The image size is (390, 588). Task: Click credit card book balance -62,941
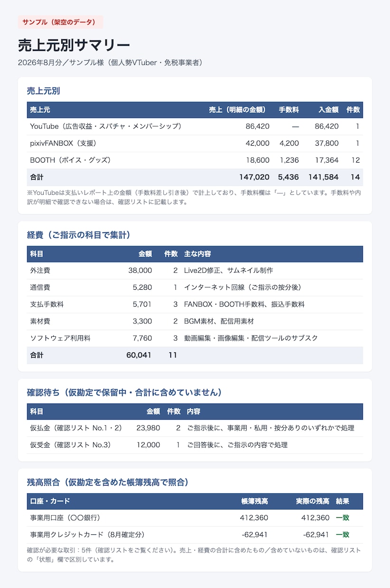click(x=255, y=534)
